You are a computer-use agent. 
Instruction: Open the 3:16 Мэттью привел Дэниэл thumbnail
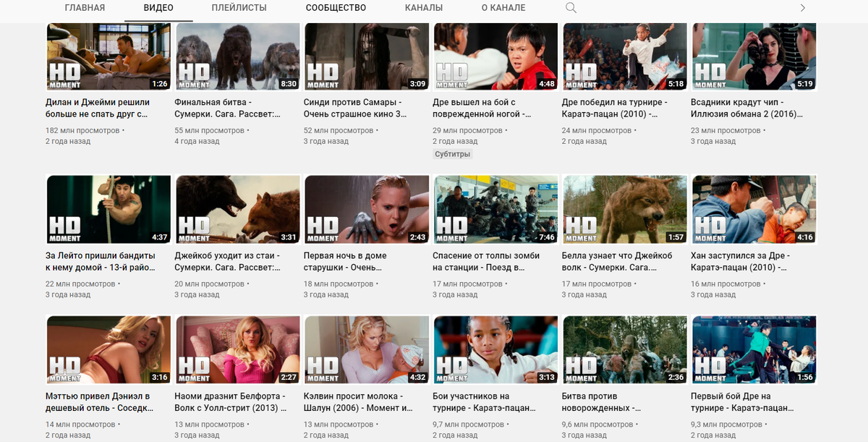(109, 350)
